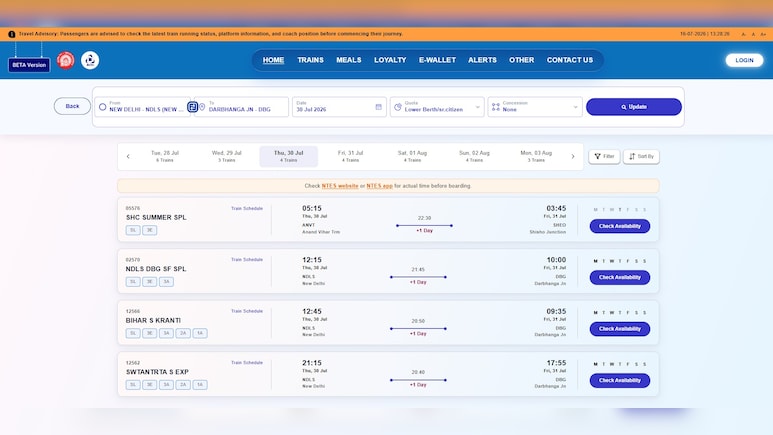Open the date calendar icon

379,107
